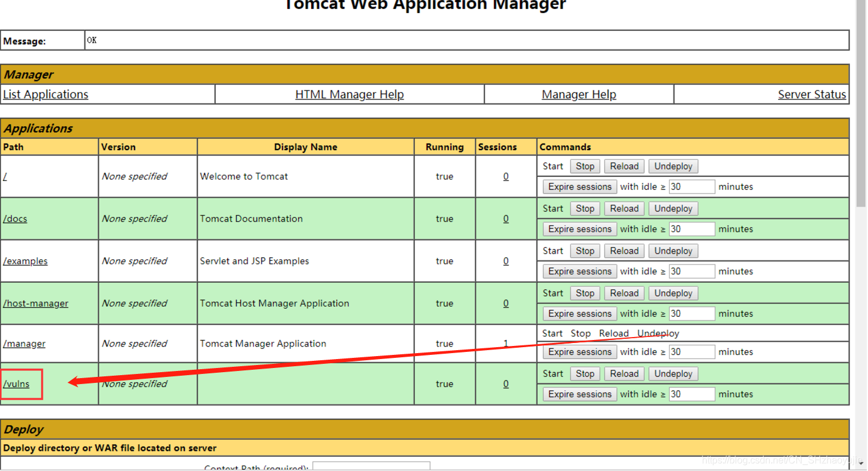Stop the Tomcat Host Manager Application
Screen dimensions: 868x471
(585, 293)
